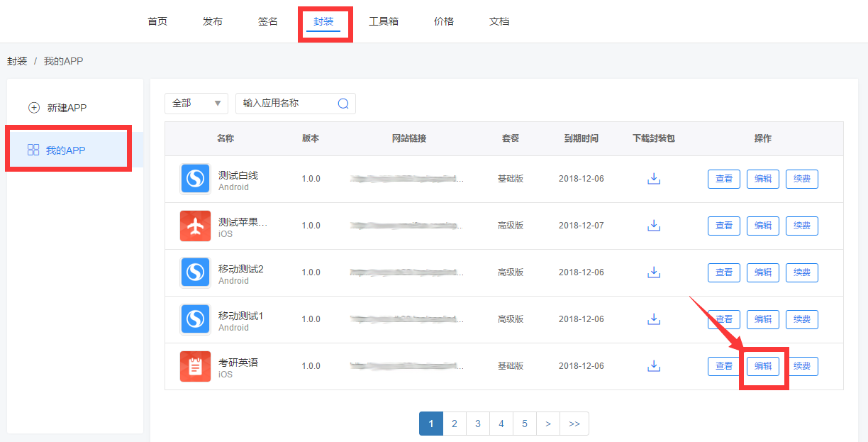868x442 pixels.
Task: Go to next page using the > arrow
Action: pos(548,424)
